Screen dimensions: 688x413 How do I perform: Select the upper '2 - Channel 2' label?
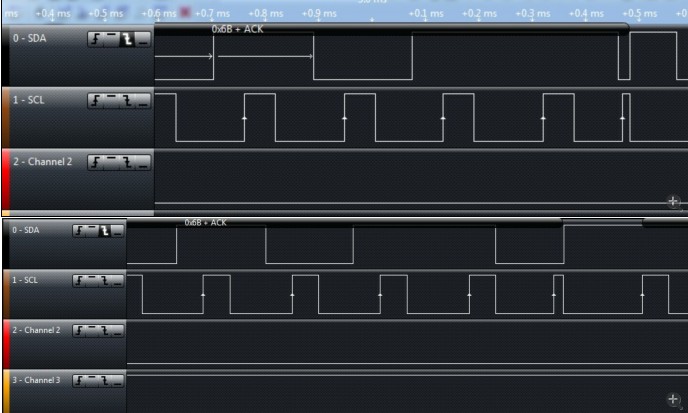pyautogui.click(x=42, y=162)
